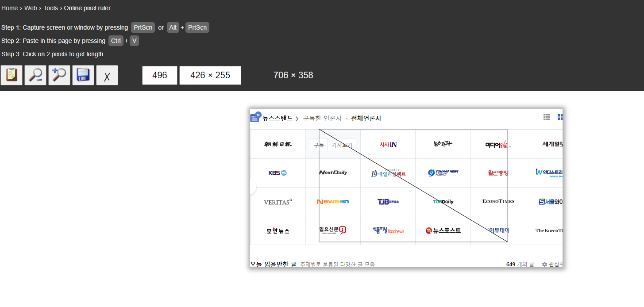Click the 426 × 255 dimensions field
Screen dimensions: 644x307
210,75
